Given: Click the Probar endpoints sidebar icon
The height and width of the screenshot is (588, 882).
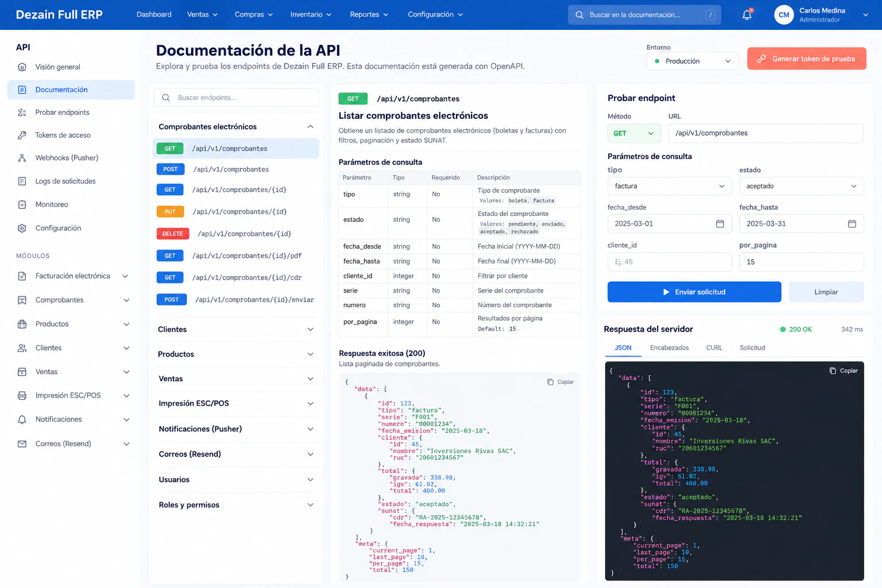Looking at the screenshot, I should [22, 113].
